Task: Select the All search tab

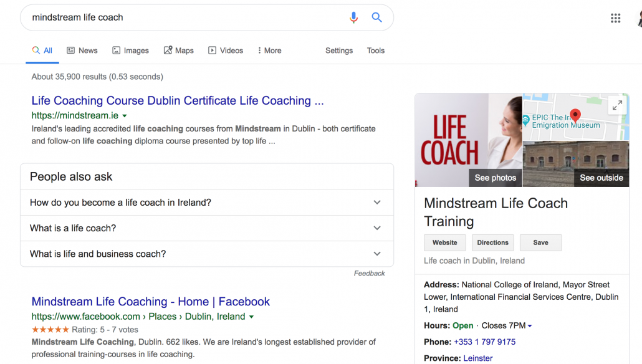Action: coord(42,50)
